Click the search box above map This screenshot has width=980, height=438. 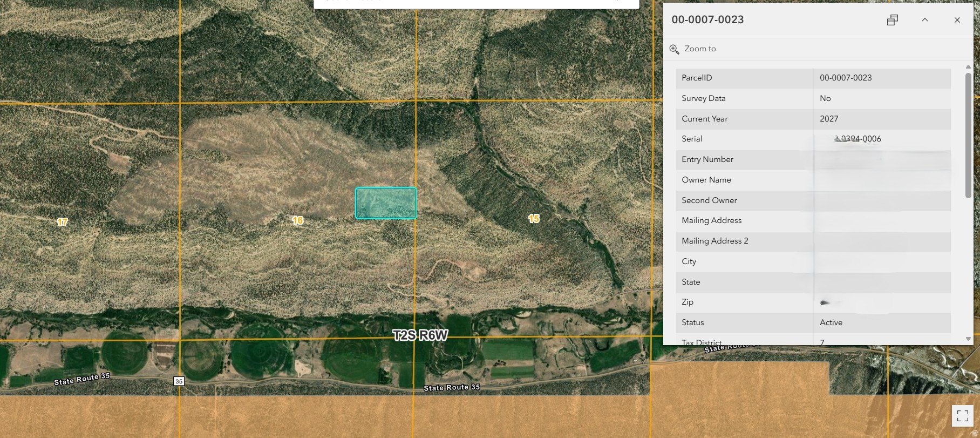point(464,3)
